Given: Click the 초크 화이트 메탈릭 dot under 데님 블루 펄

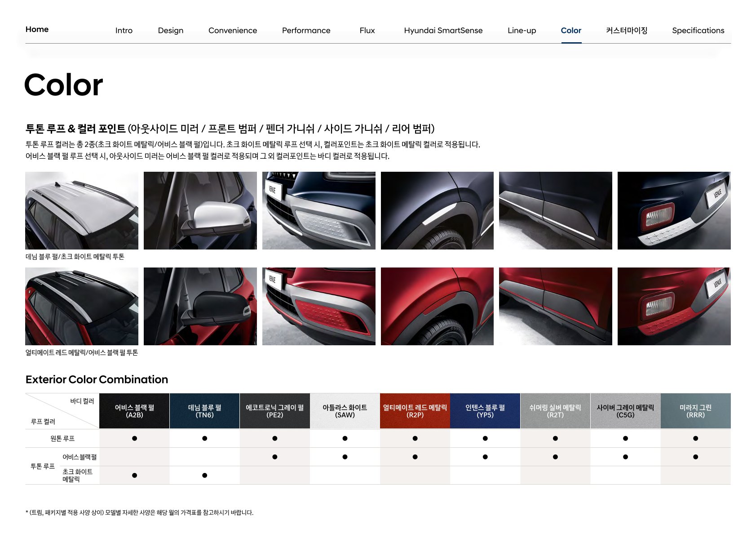Looking at the screenshot, I should 204,475.
